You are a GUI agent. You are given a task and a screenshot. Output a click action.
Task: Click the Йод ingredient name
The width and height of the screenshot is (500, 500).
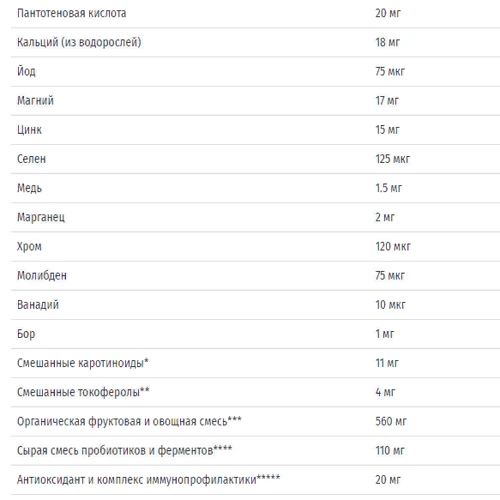(26, 71)
